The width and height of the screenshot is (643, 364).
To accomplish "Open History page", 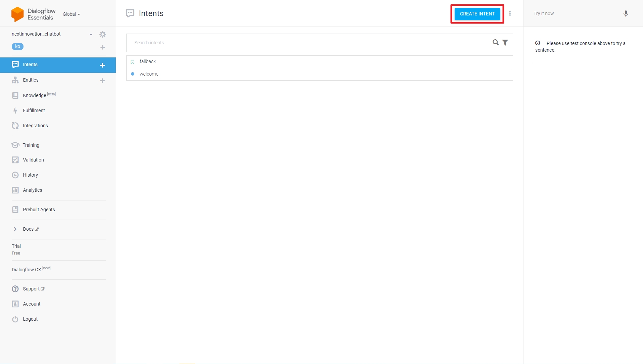I will [x=30, y=175].
